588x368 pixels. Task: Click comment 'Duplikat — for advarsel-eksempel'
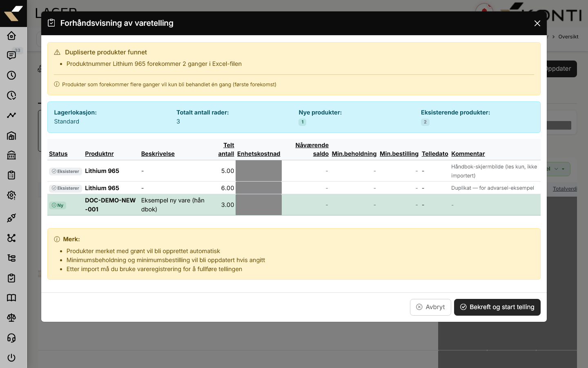tap(492, 188)
